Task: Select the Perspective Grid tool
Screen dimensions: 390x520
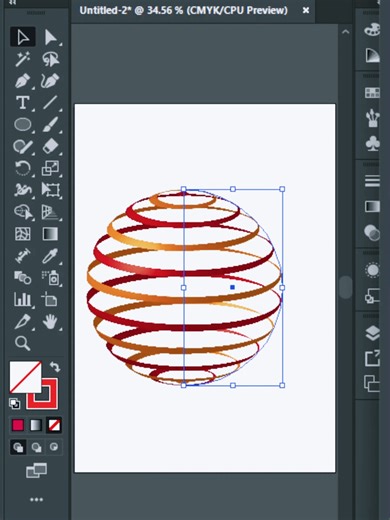Action: click(50, 212)
